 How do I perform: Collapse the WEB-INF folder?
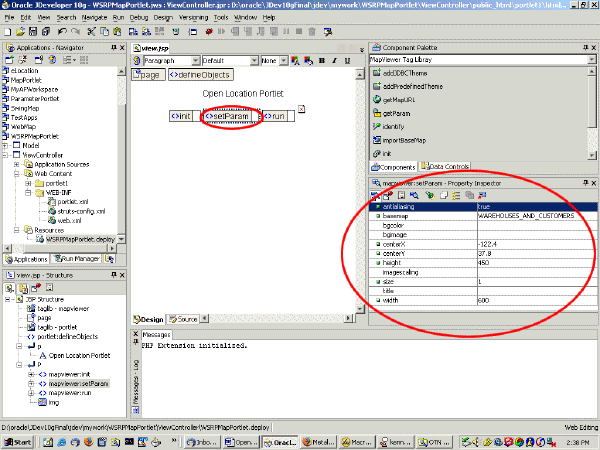click(x=28, y=192)
